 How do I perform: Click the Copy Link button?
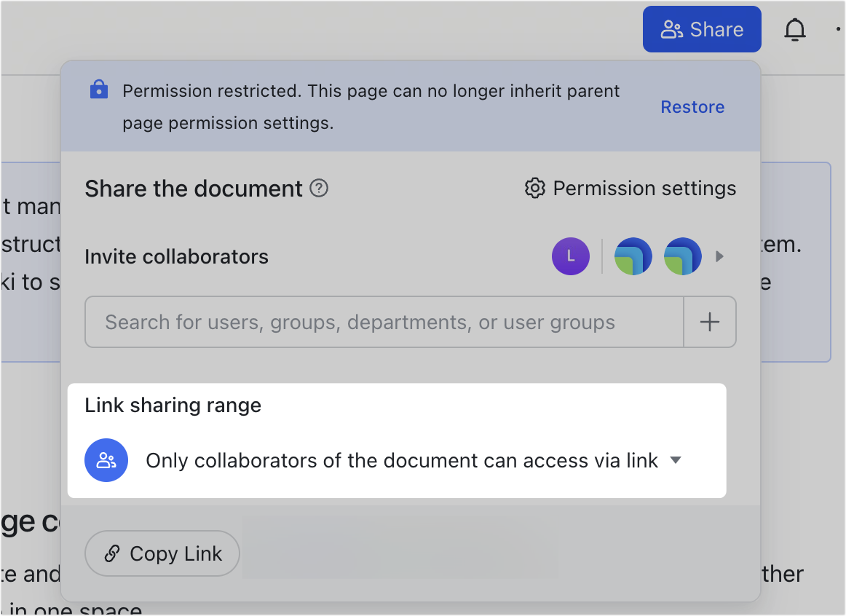(162, 553)
